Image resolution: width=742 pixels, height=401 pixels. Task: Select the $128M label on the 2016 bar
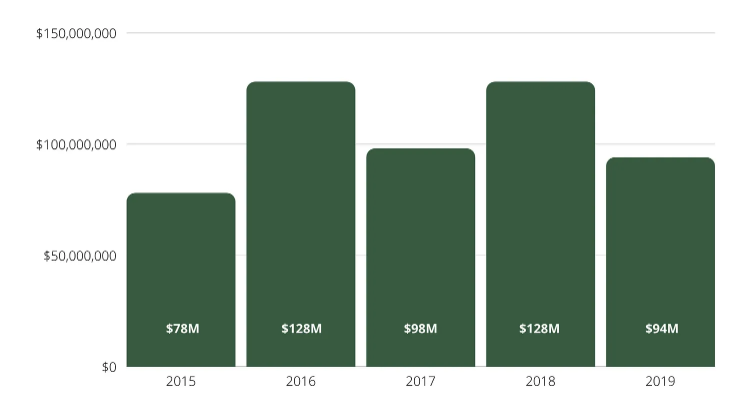(301, 329)
